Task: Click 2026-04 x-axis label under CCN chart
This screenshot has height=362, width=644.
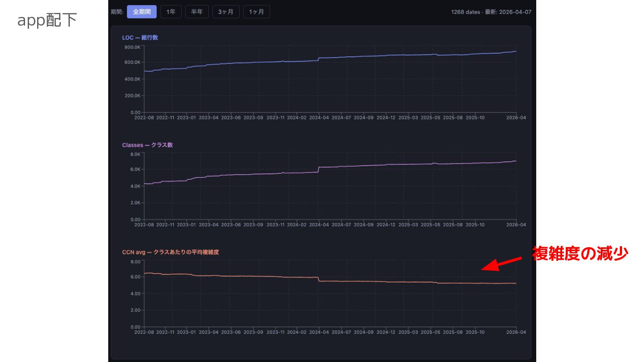Action: coord(517,332)
